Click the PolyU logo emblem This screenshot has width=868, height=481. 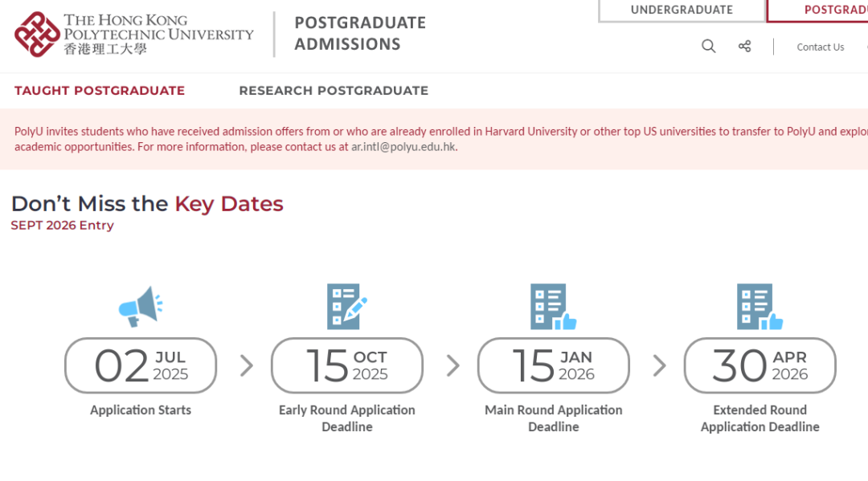click(x=37, y=35)
